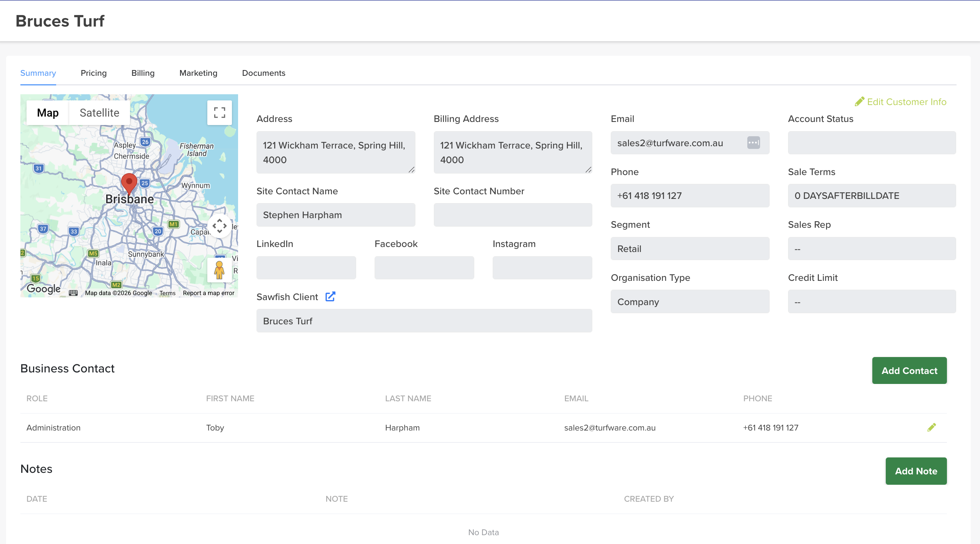980x544 pixels.
Task: Click the Google logo on map
Action: 43,289
